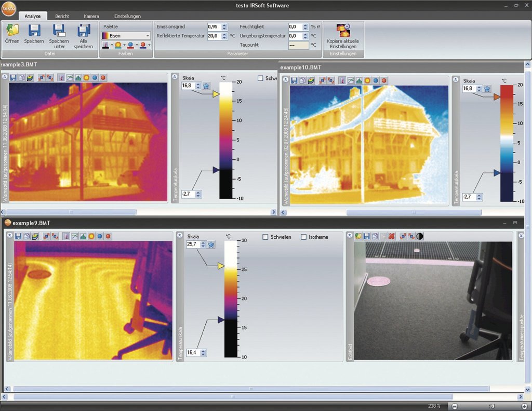The height and width of the screenshot is (411, 532).
Task: Click the histogram icon in example9.BMT toolbar
Action: point(83,236)
